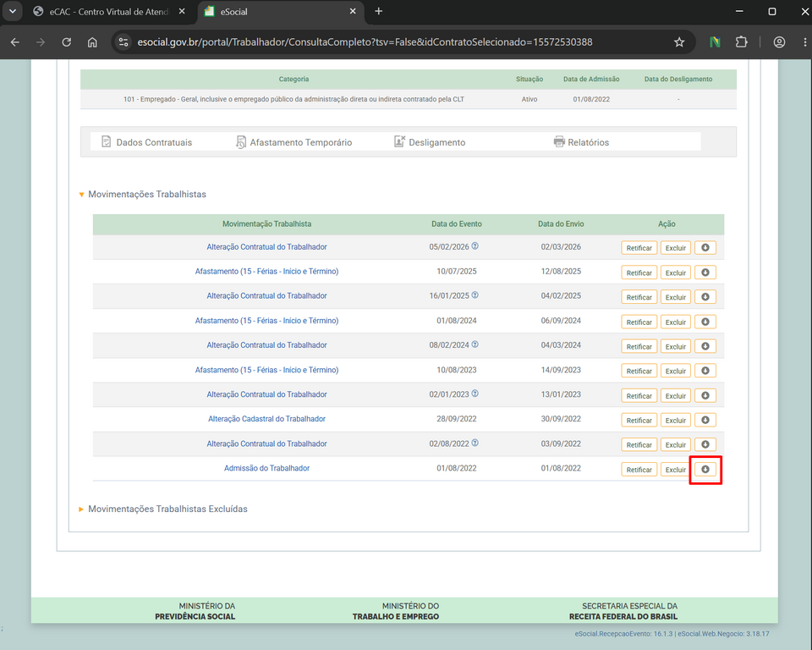Open Admissão do Trabalhador link
Image resolution: width=812 pixels, height=650 pixels.
(x=266, y=468)
